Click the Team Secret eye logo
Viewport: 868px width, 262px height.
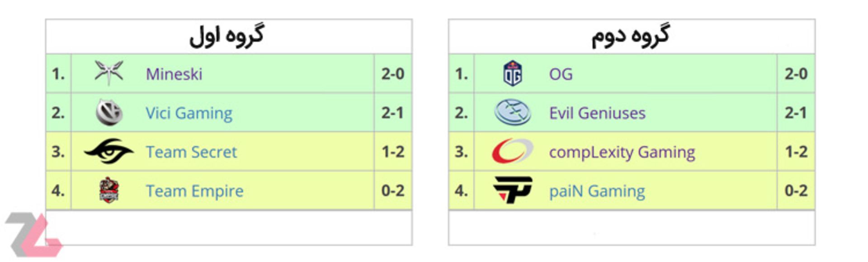coord(109,151)
